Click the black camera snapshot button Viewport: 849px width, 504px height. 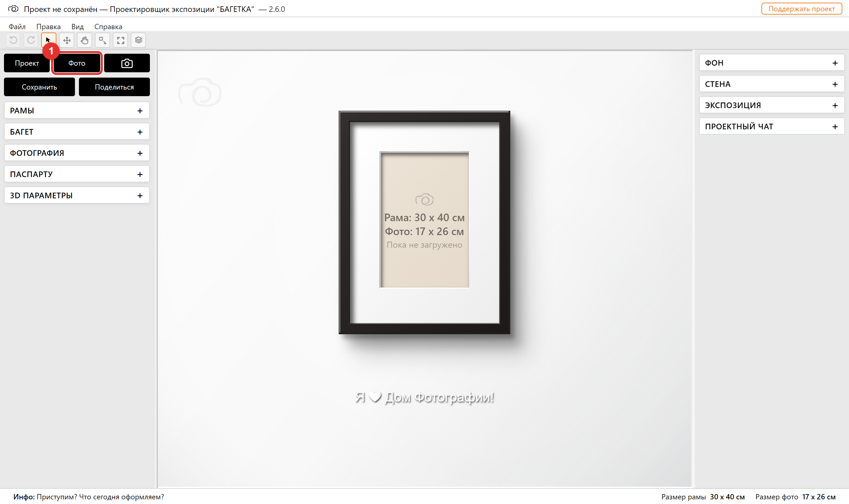pyautogui.click(x=127, y=63)
